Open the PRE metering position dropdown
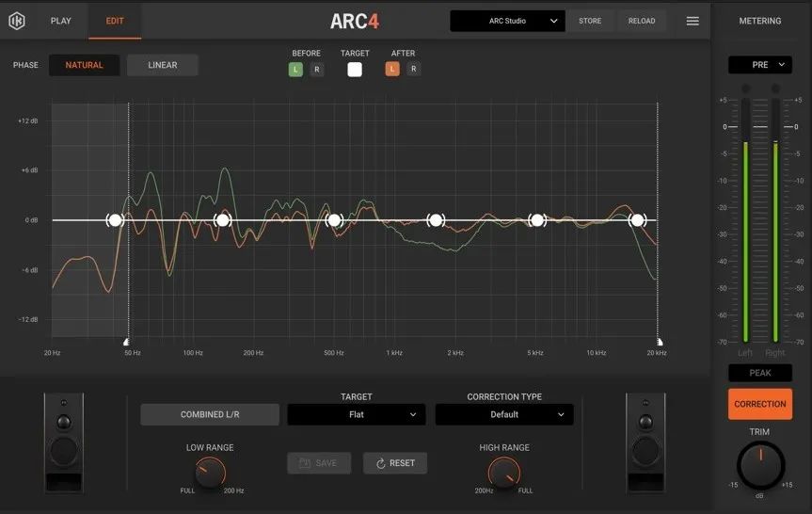Viewport: 812px width, 514px height. pyautogui.click(x=759, y=65)
